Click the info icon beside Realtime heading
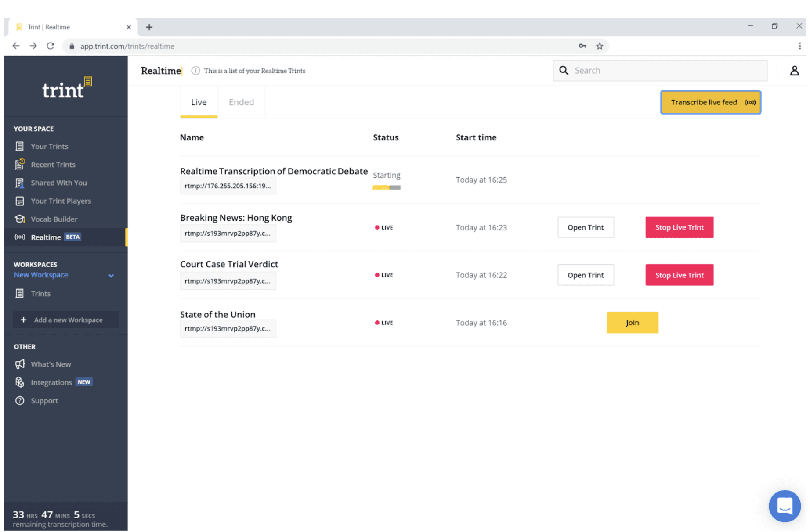 point(195,71)
